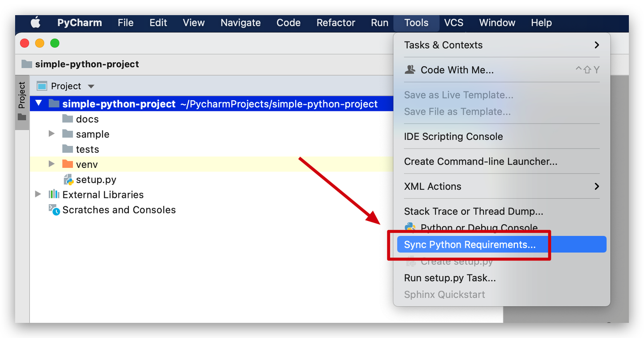Open the Project view dropdown
The width and height of the screenshot is (644, 338).
point(91,86)
